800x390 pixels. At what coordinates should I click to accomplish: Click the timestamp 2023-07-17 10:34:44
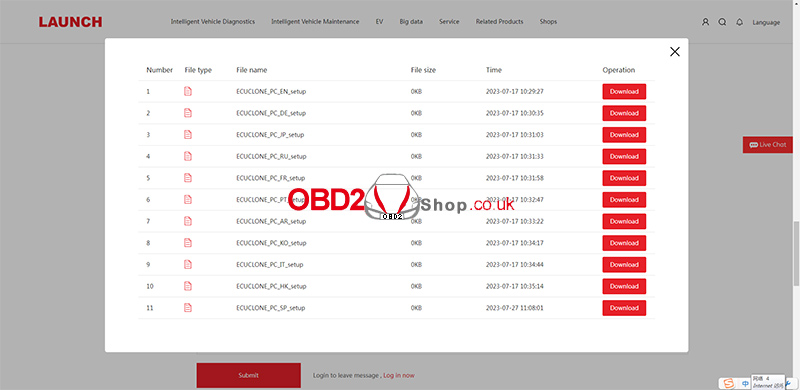pos(515,264)
